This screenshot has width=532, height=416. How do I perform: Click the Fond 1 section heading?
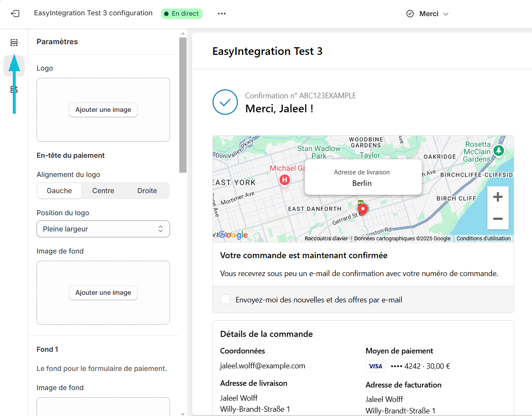click(x=47, y=349)
